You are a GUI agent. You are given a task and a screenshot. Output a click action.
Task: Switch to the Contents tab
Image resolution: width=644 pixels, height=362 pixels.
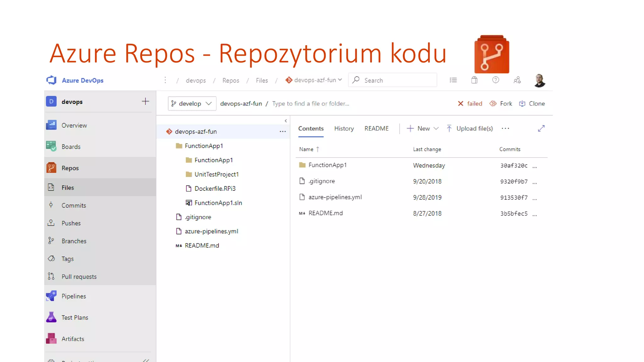point(311,129)
